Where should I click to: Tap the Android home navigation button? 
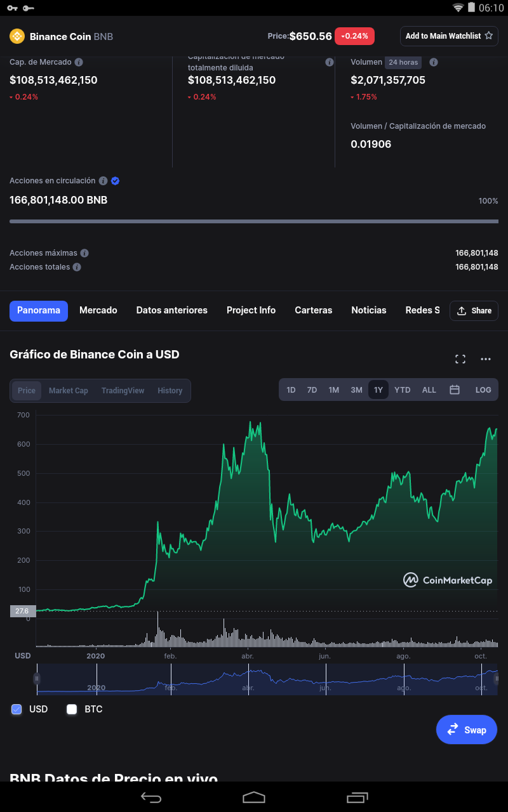click(x=254, y=797)
